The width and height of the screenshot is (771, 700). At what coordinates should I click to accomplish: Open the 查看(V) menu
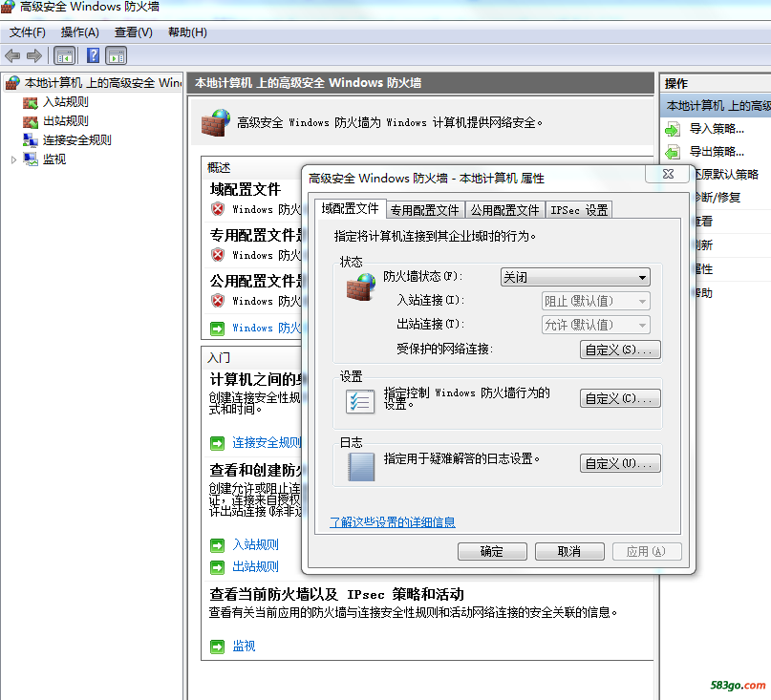[x=133, y=32]
